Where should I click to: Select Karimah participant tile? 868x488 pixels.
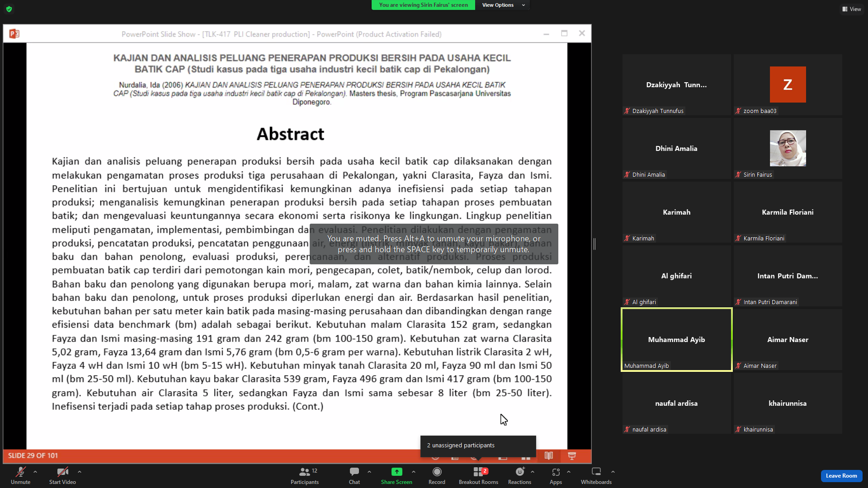pos(676,212)
